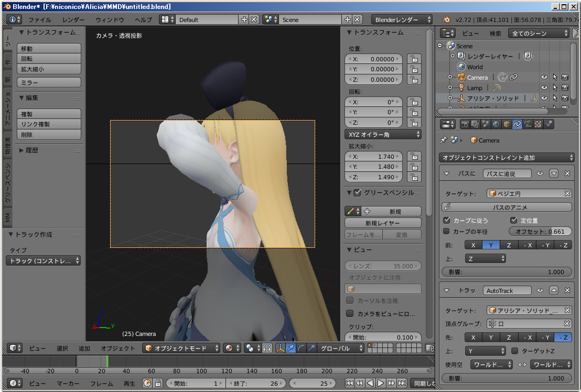Add a new scene with plus icon
This screenshot has height=392, width=581.
tap(347, 19)
